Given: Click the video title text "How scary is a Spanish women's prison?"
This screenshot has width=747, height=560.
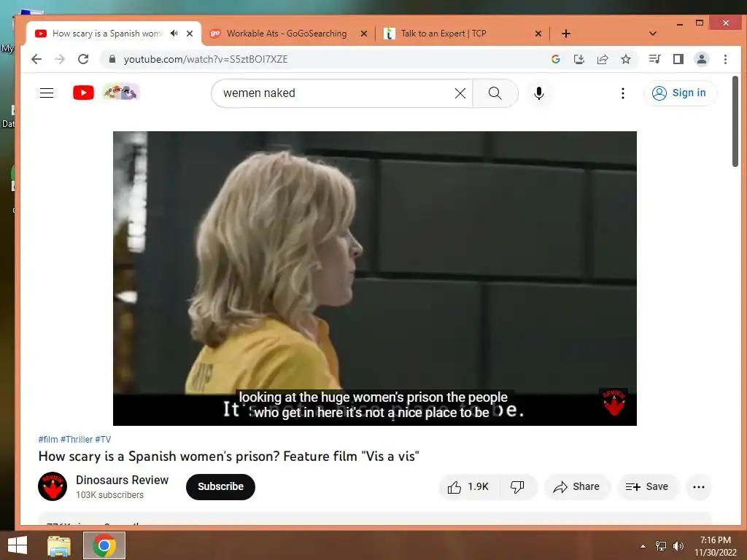Looking at the screenshot, I should coord(159,456).
